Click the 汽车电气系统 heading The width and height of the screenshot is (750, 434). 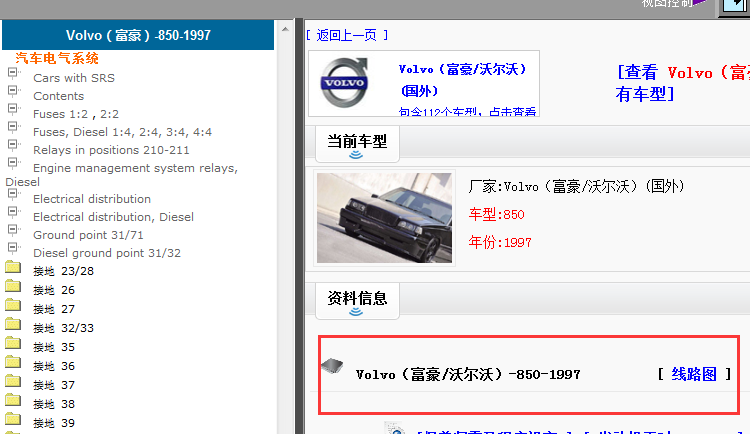[x=57, y=58]
